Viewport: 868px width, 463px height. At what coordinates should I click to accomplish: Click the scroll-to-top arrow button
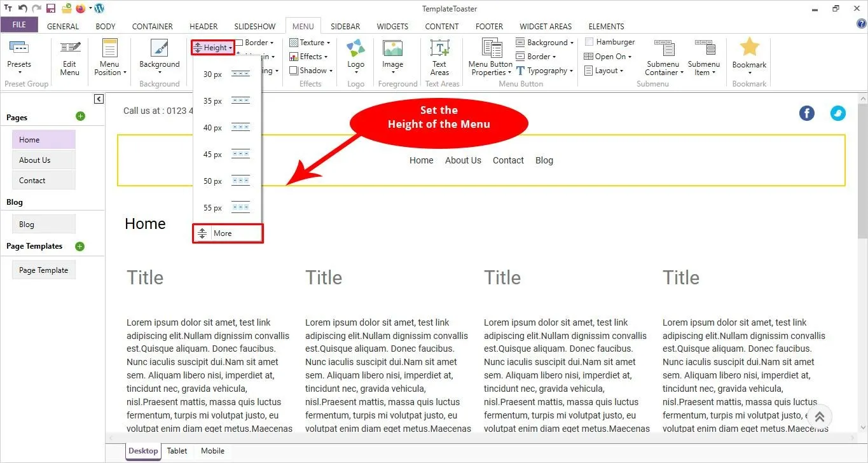819,417
